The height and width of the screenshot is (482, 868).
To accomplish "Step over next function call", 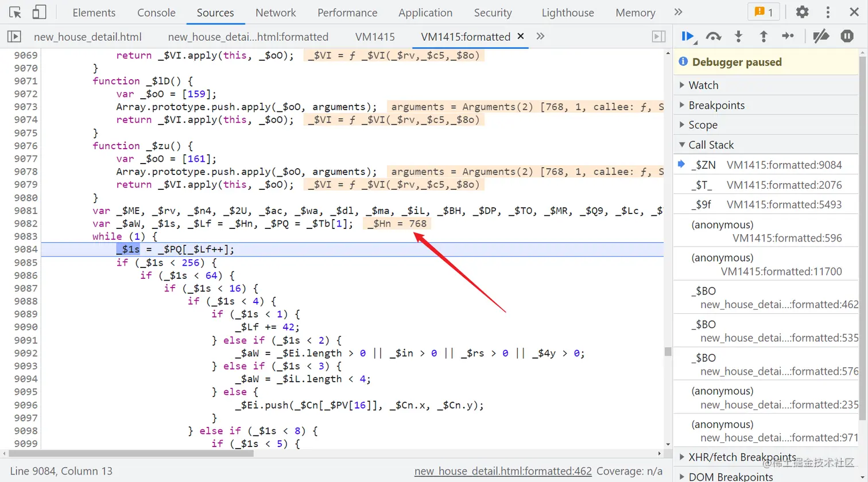I will 713,36.
